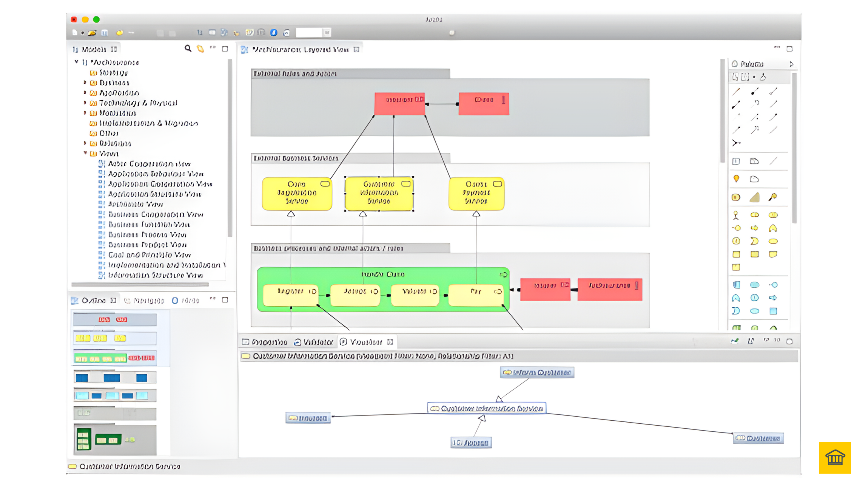Click the green icon in Visualiser toolbar
868x488 pixels.
point(735,341)
